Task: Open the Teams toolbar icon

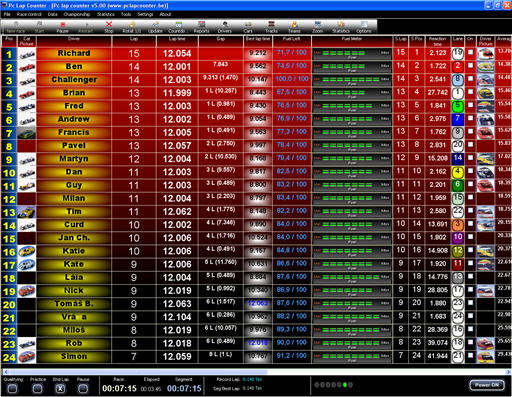Action: (294, 27)
